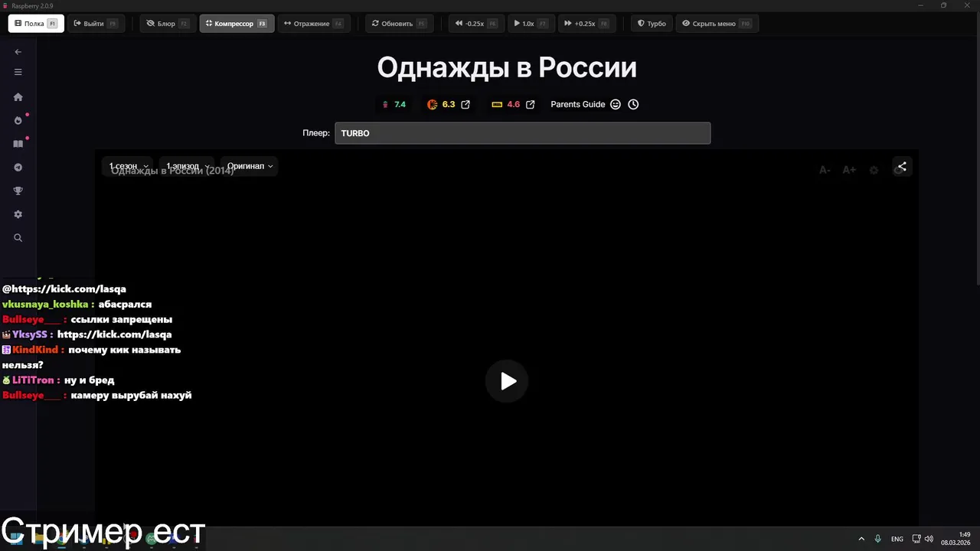The image size is (980, 551).
Task: Click the share icon on player
Action: coord(902,167)
